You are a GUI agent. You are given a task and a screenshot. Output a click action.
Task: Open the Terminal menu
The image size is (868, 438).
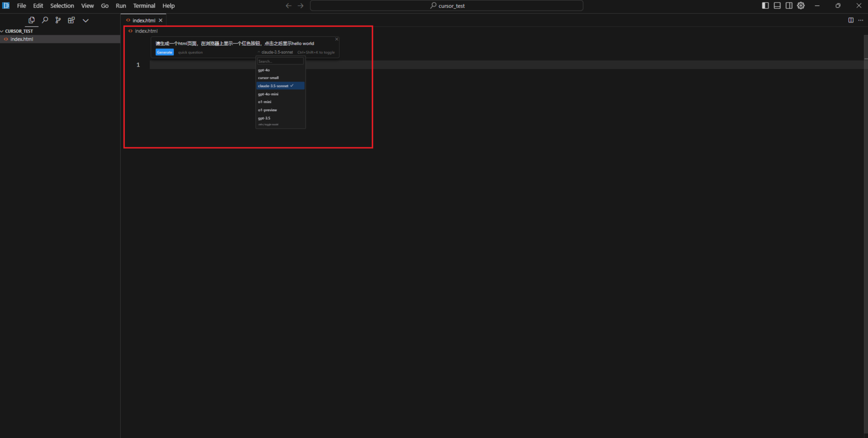point(144,6)
